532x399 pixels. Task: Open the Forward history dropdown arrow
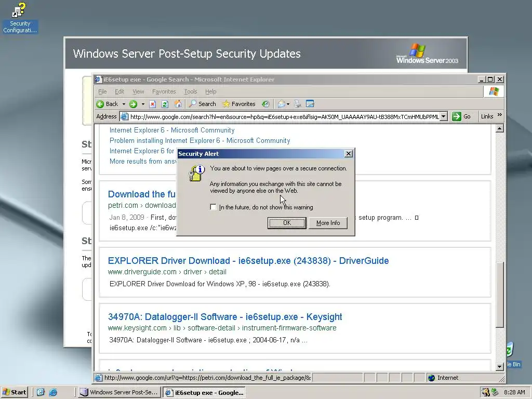(x=143, y=104)
